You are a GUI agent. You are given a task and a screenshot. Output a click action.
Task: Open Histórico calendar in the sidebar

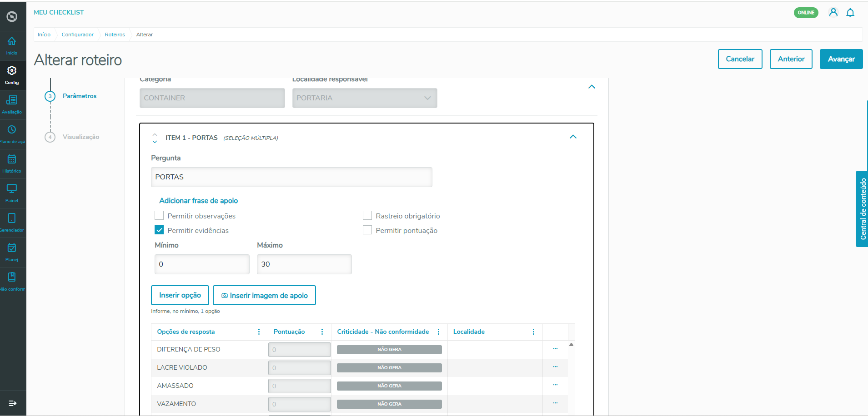tap(12, 163)
